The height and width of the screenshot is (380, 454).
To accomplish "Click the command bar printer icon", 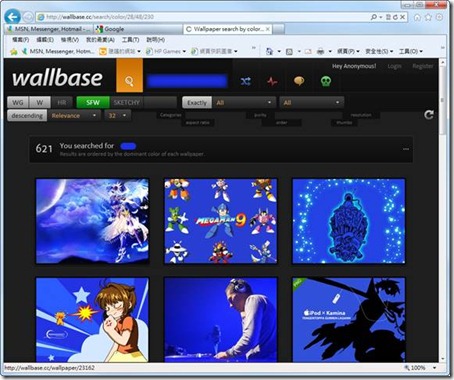I will pyautogui.click(x=320, y=51).
